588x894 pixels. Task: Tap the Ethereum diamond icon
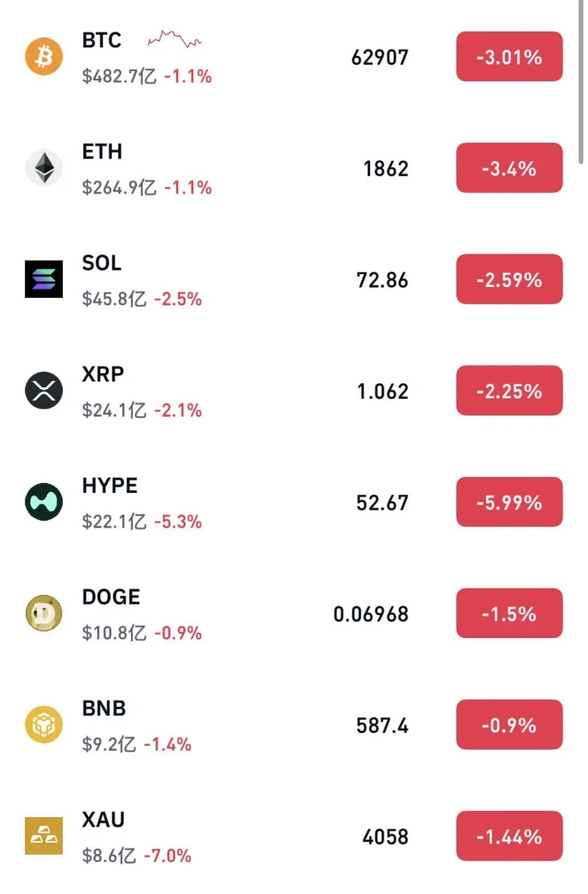point(44,168)
